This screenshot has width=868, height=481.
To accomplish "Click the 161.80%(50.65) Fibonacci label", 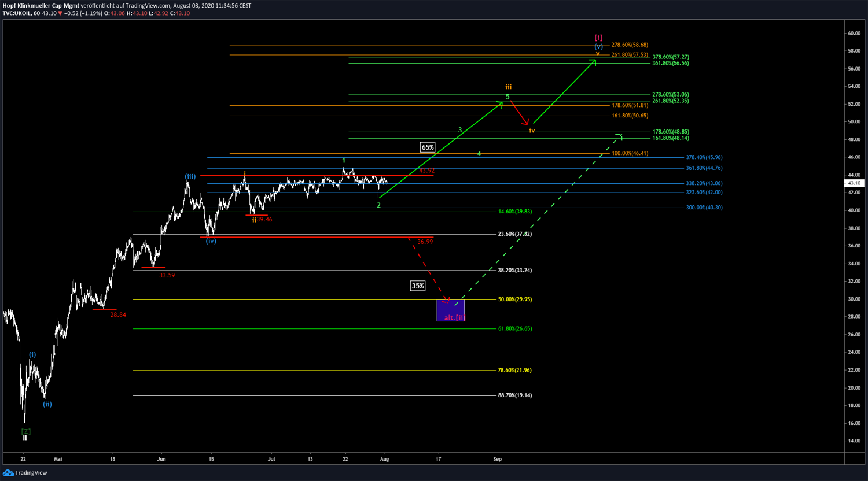I will pos(630,116).
